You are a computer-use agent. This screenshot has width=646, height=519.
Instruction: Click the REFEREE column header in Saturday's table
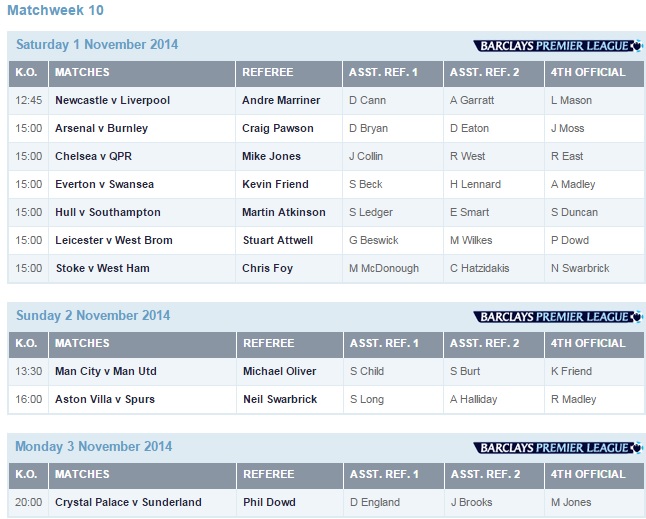click(x=268, y=72)
